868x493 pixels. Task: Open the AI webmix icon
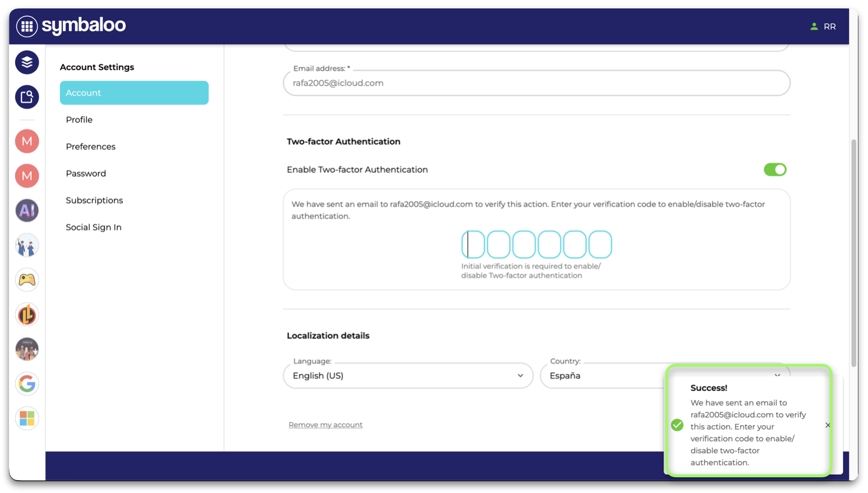tap(27, 211)
